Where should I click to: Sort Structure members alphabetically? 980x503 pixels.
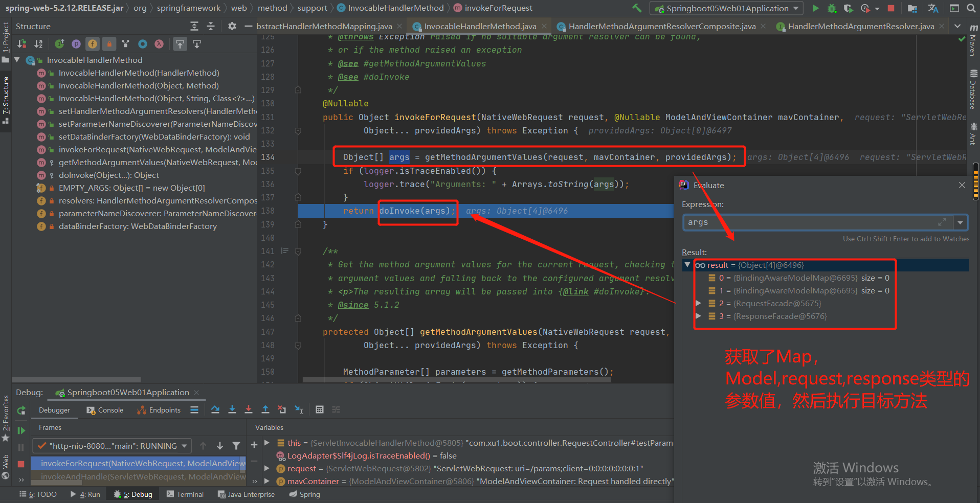click(x=38, y=44)
